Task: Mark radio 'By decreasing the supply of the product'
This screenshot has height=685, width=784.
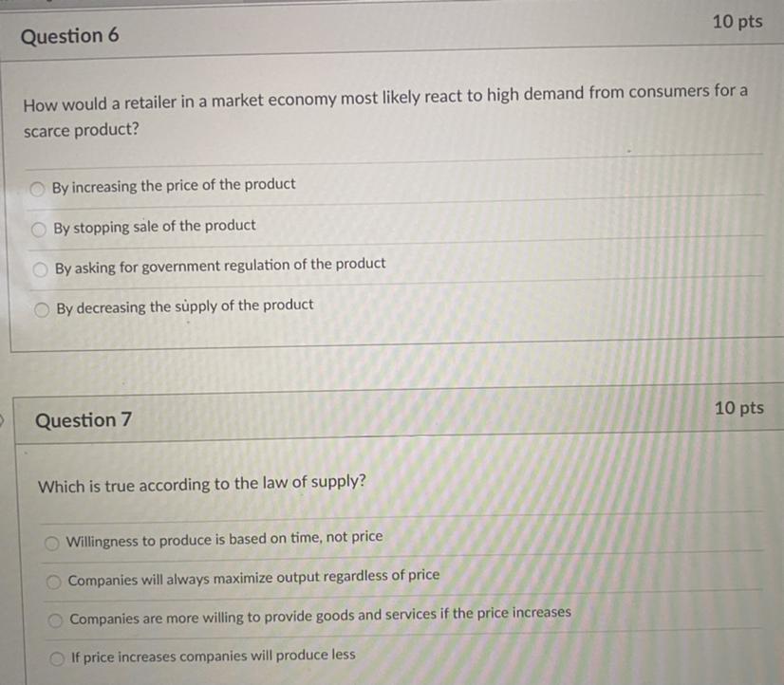Action: [x=42, y=310]
